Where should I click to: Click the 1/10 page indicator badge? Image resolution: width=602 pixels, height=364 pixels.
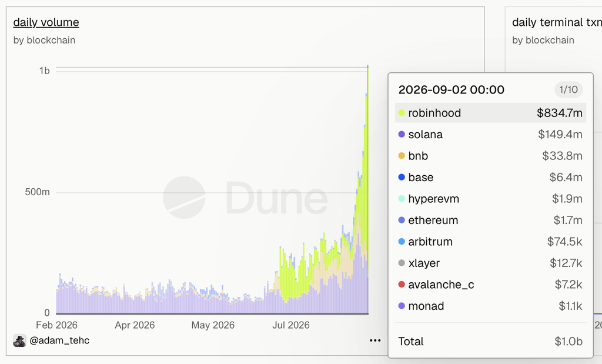tap(568, 89)
